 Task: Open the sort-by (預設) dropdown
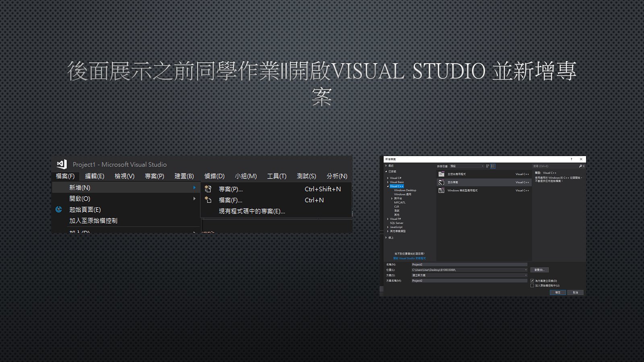click(x=466, y=166)
